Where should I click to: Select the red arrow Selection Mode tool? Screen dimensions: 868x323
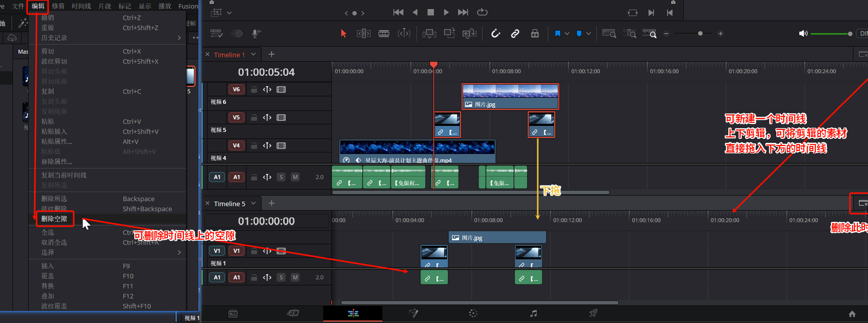point(343,34)
